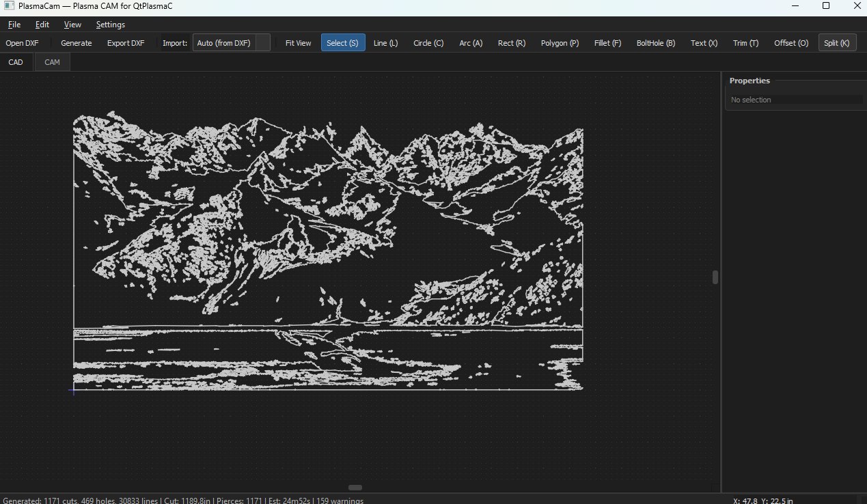Open the Settings menu
The width and height of the screenshot is (867, 504).
pos(110,25)
